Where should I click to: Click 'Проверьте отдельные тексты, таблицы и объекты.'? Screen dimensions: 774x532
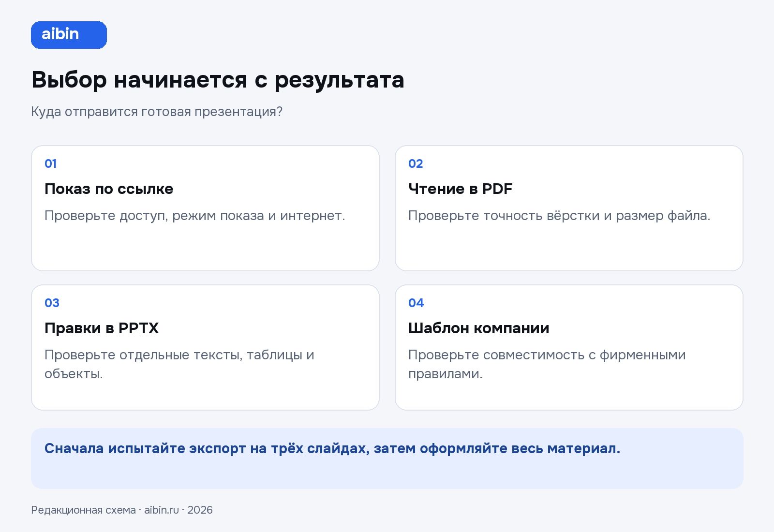click(179, 364)
